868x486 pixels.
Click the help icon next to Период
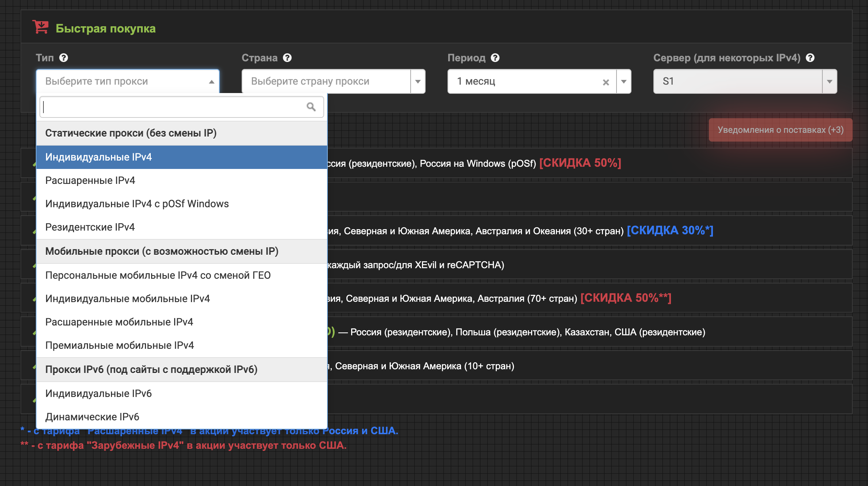495,58
